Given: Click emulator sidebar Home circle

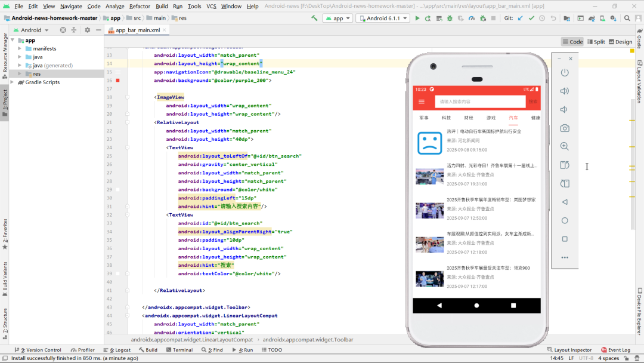Looking at the screenshot, I should pos(565,220).
